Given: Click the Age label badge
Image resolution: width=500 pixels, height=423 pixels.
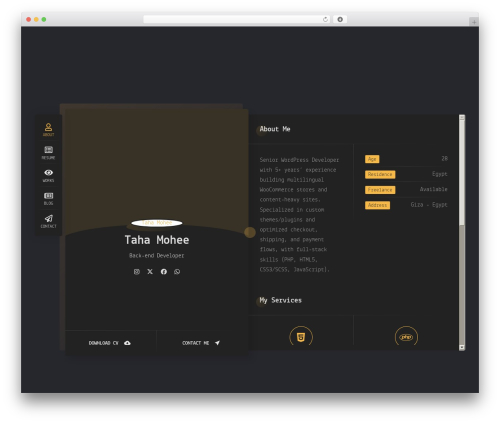Looking at the screenshot, I should coord(372,159).
